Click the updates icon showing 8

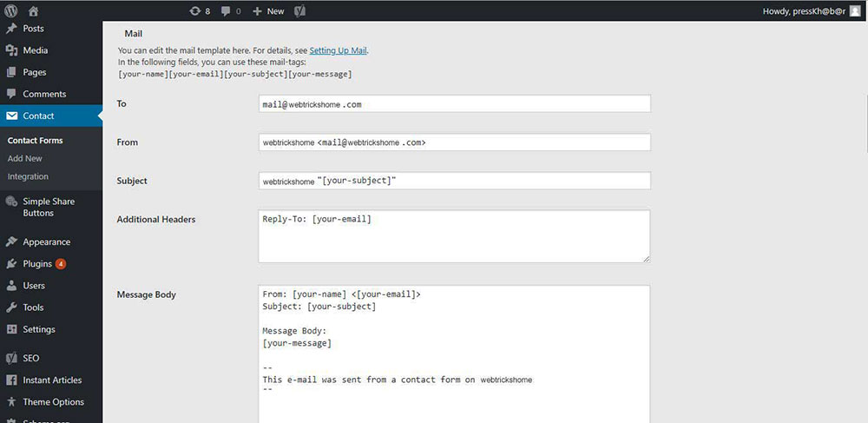pos(199,10)
